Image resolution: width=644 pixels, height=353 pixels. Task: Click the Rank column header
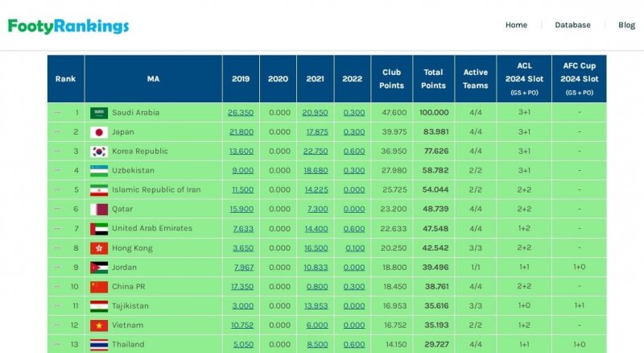pyautogui.click(x=65, y=79)
